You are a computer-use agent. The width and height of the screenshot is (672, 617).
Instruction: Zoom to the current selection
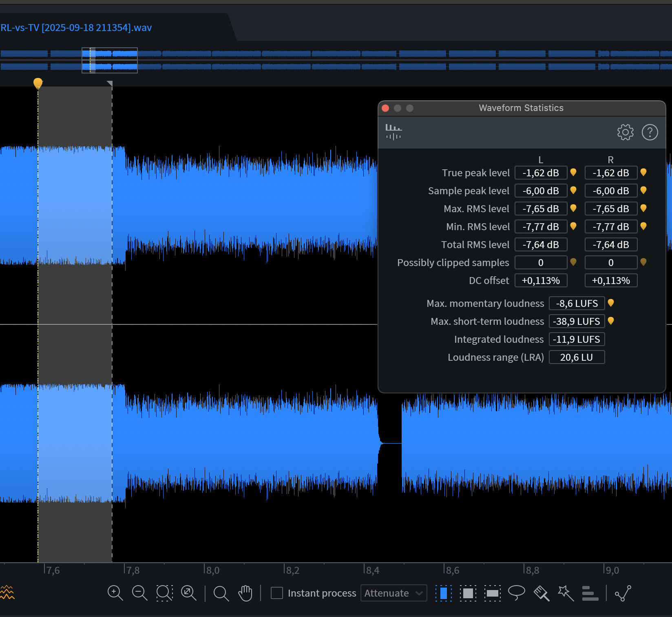coord(164,593)
